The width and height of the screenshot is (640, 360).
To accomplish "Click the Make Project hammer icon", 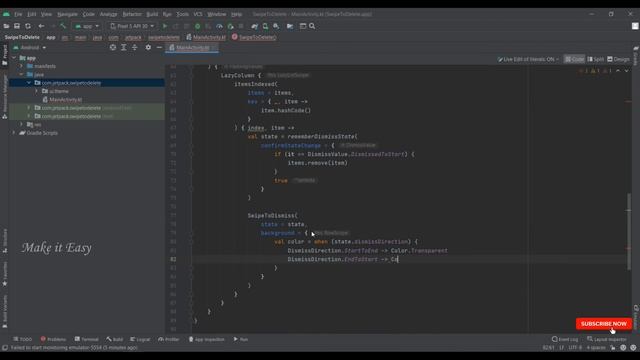I will point(63,26).
